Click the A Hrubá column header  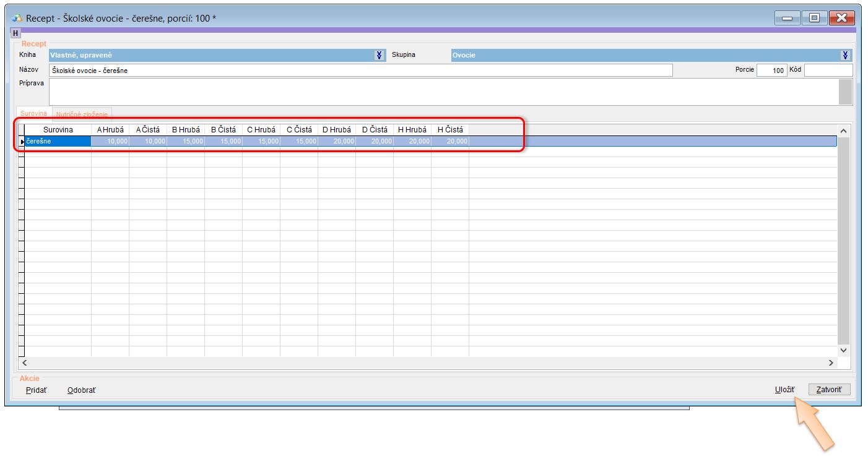pyautogui.click(x=110, y=130)
